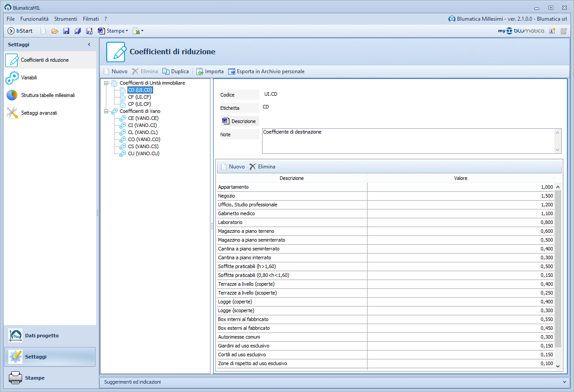Open the Strumenti menu

pyautogui.click(x=65, y=19)
